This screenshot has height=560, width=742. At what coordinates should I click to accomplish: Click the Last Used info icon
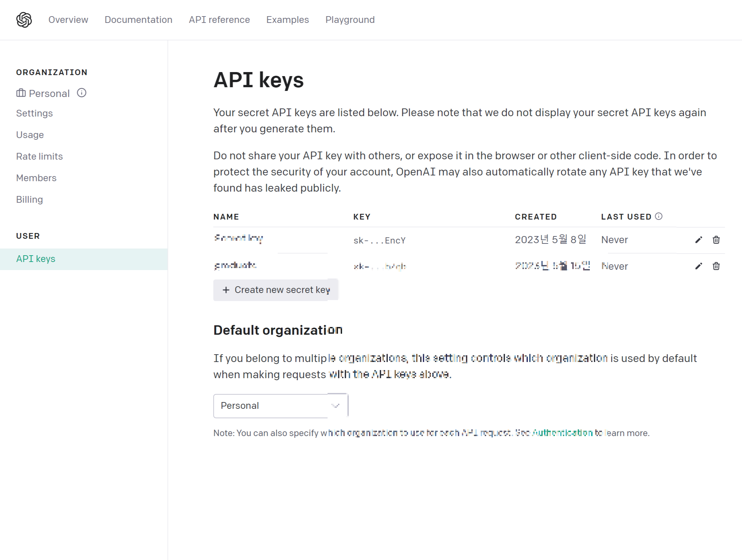coord(659,216)
